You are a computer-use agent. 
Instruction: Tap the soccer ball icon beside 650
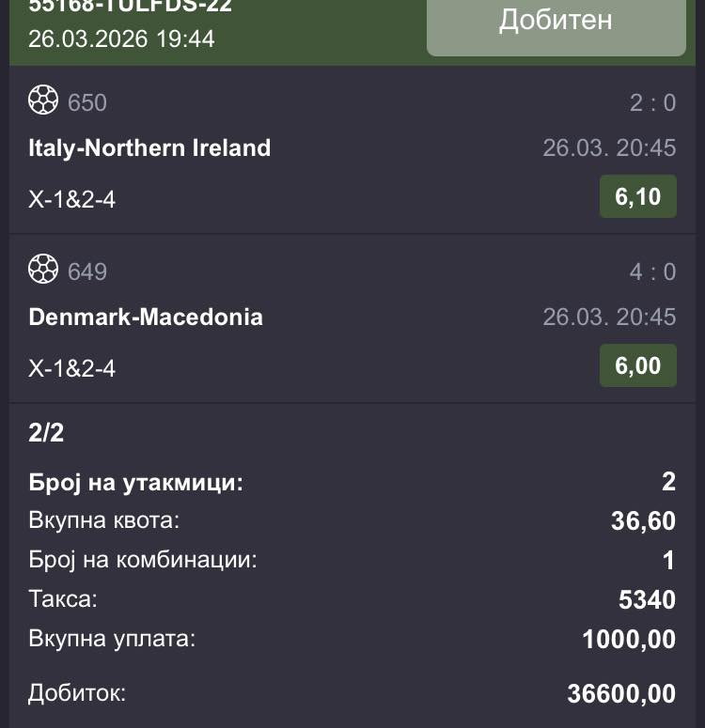click(43, 101)
